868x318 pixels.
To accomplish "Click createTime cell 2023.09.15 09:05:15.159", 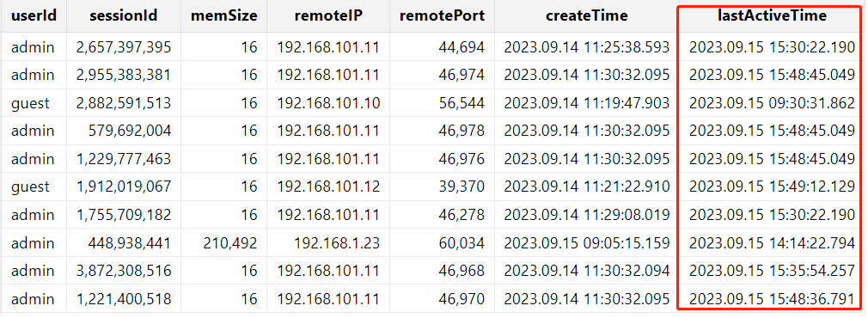I will 587,242.
